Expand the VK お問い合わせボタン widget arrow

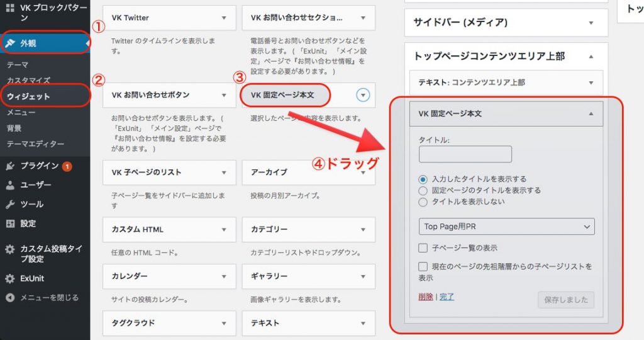(224, 95)
